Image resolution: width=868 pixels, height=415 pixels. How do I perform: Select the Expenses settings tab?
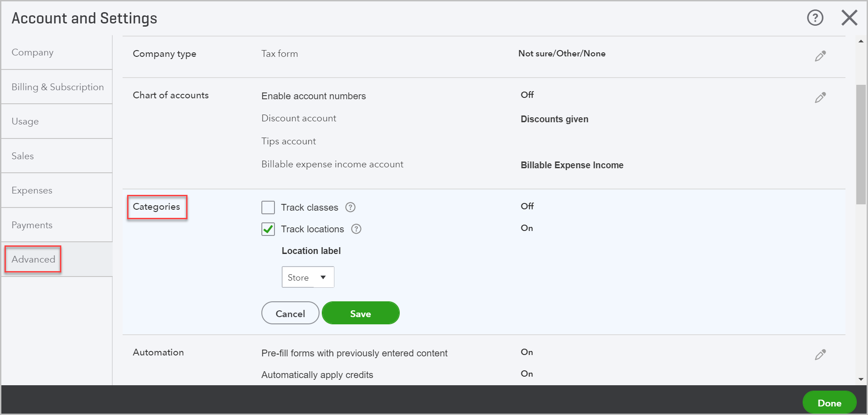click(x=57, y=190)
